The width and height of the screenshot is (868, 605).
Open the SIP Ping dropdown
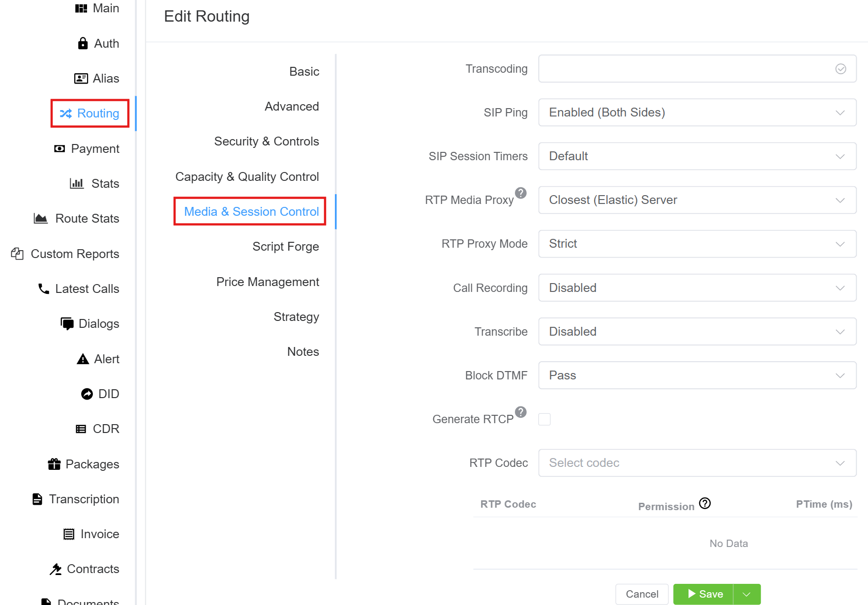pyautogui.click(x=697, y=113)
